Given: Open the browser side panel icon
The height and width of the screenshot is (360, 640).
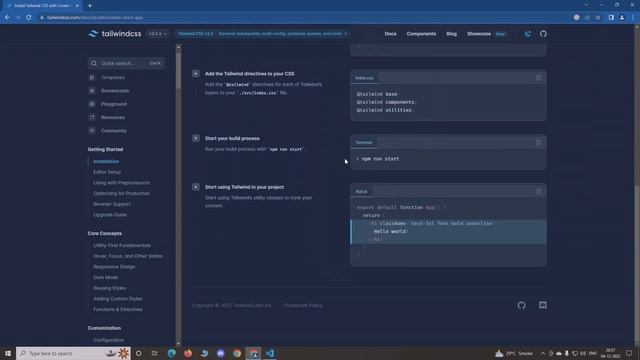Looking at the screenshot, I should point(611,18).
